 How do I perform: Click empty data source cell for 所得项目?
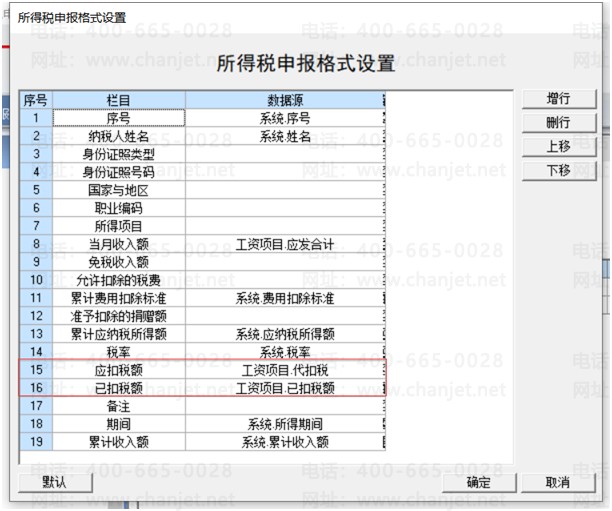(285, 226)
